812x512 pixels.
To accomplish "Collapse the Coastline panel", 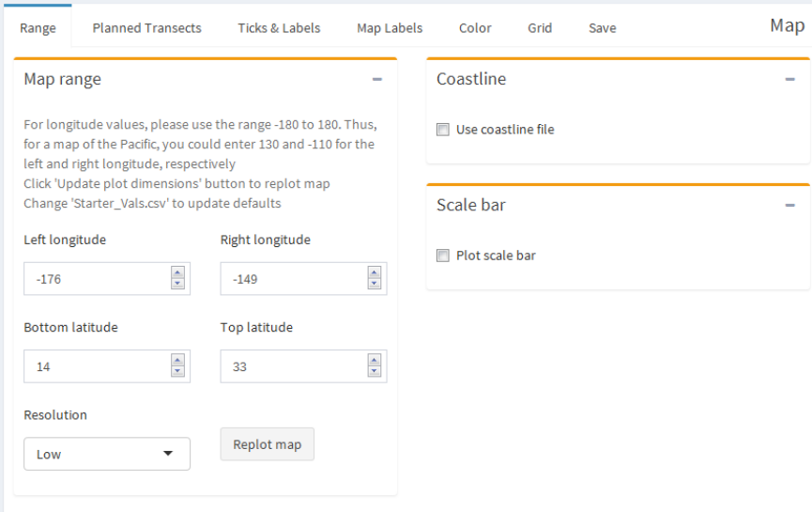I will pyautogui.click(x=789, y=79).
